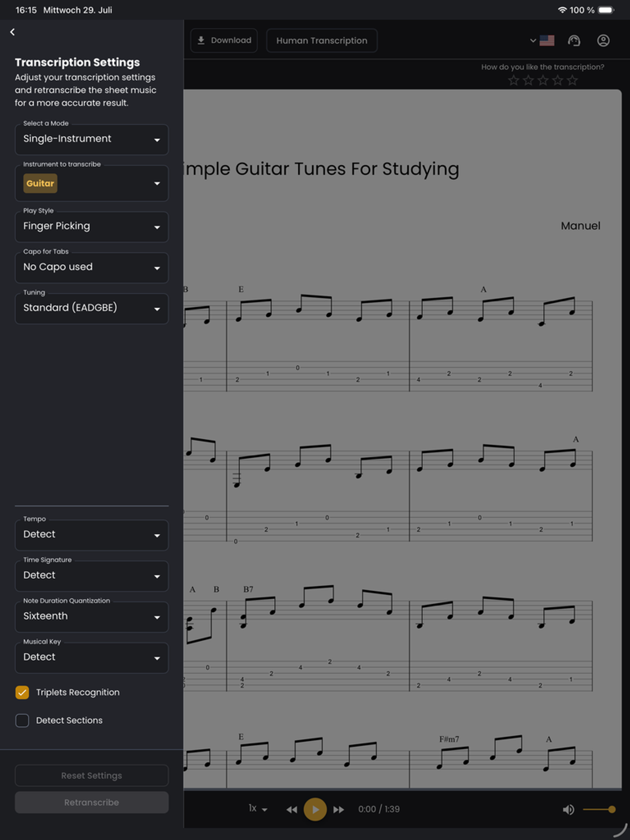The height and width of the screenshot is (840, 630).
Task: Open the Tuning dropdown
Action: (92, 309)
